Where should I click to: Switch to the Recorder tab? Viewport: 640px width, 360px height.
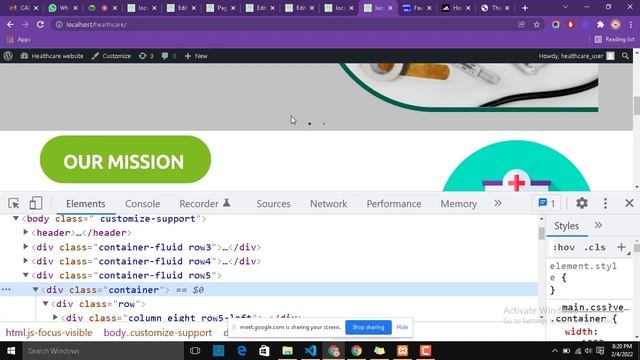(x=204, y=204)
